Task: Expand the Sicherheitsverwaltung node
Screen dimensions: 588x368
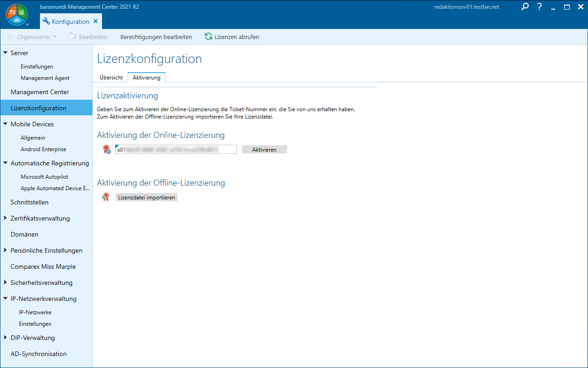Action: pyautogui.click(x=5, y=283)
